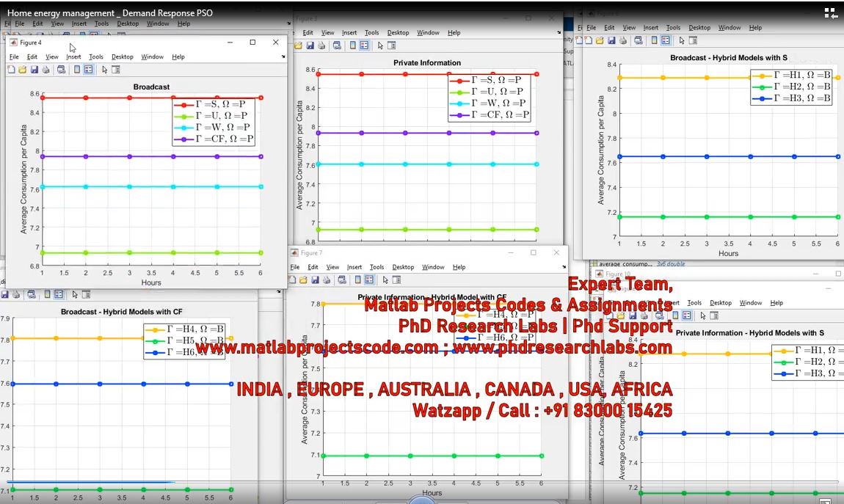
Task: Click Open File icon in Figure 4 toolbar
Action: (22, 70)
